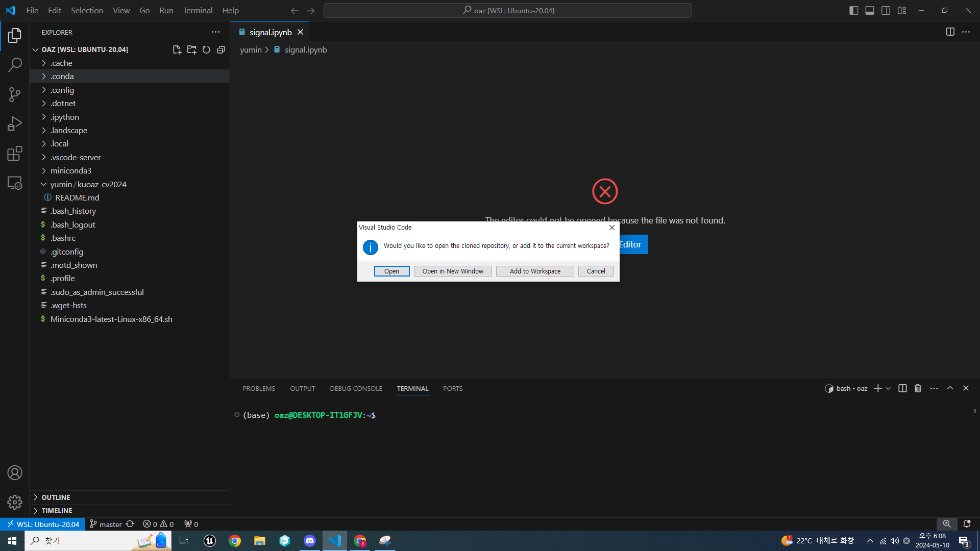Click Add to Workspace in dialog
Screen dimensions: 980x551
click(535, 271)
